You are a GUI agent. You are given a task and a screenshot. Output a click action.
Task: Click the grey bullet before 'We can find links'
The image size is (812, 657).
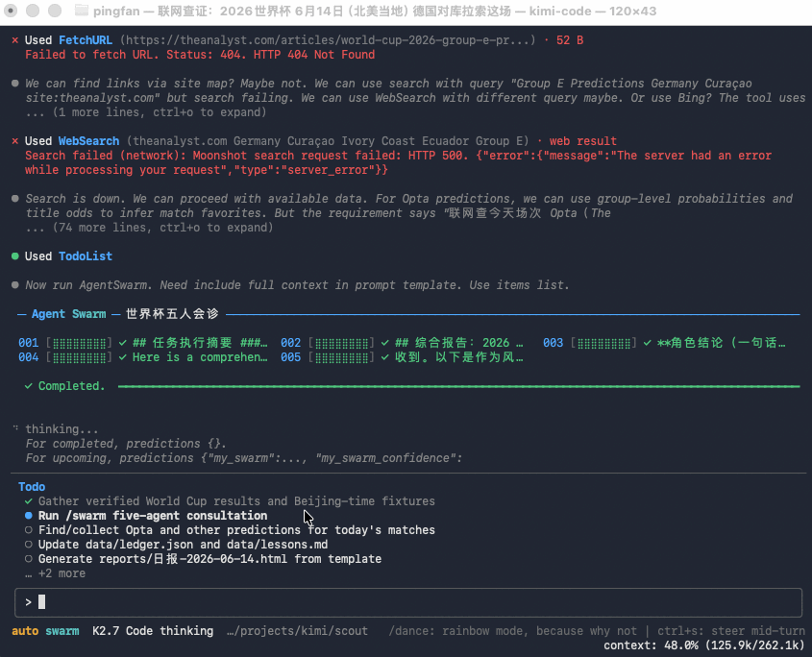[x=15, y=84]
